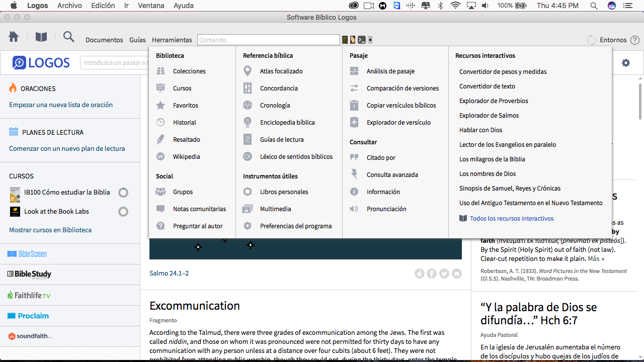Screen dimensions: 644x362
Task: Open Colecciones from the Biblioteca section
Action: coord(189,71)
